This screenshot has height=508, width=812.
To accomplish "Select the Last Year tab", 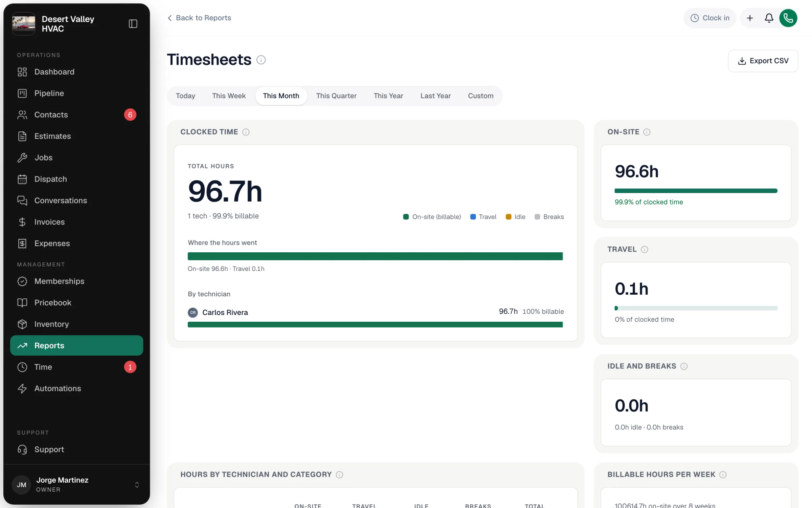I will point(435,96).
